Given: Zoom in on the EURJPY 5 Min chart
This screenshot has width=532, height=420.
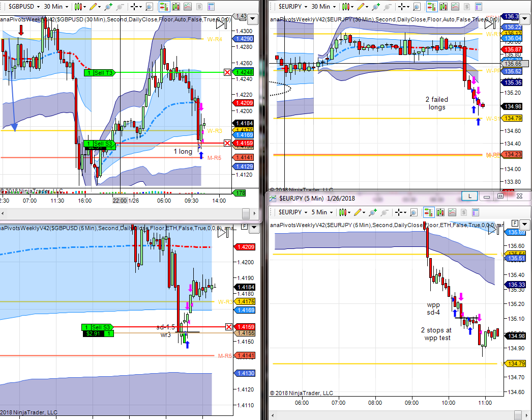Looking at the screenshot, I should coord(373,213).
